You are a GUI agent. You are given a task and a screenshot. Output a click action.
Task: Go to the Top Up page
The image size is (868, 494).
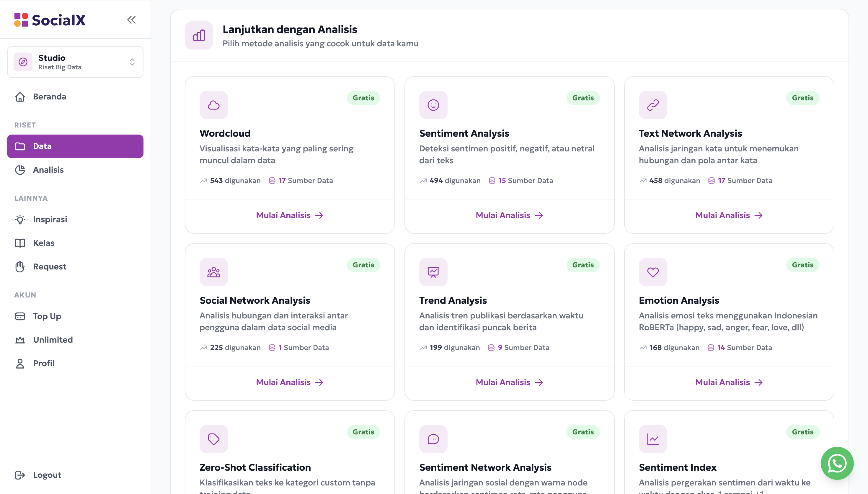(75, 316)
